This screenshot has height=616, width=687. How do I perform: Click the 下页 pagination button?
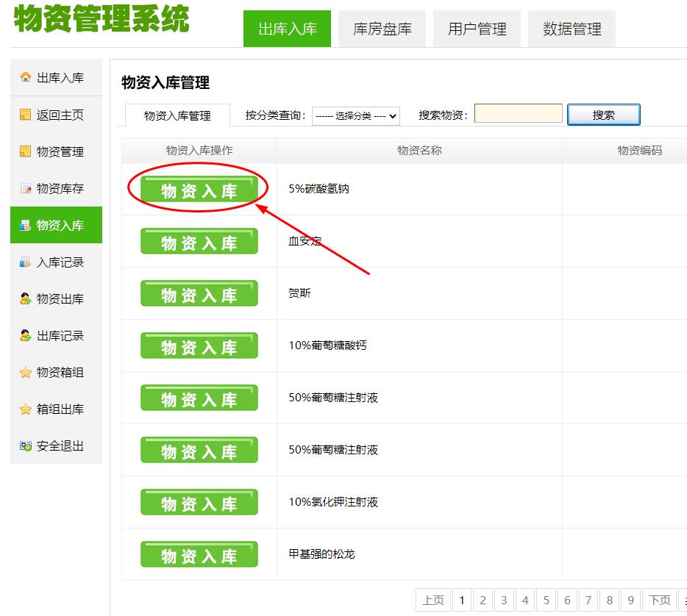tap(659, 600)
